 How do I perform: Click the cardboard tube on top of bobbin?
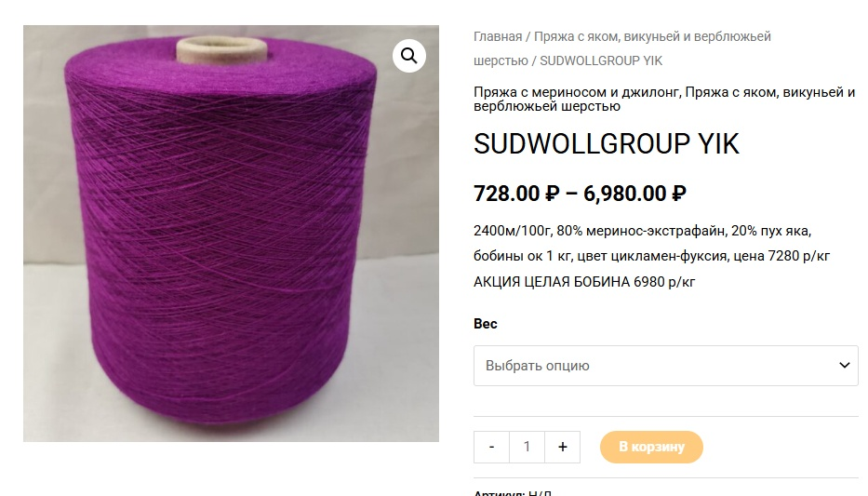222,49
